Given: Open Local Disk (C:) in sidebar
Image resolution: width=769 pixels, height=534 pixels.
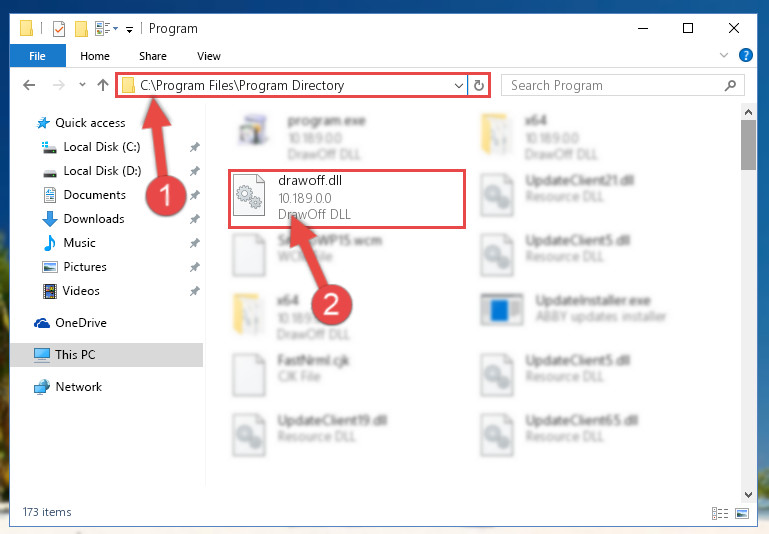Looking at the screenshot, I should click(x=102, y=147).
